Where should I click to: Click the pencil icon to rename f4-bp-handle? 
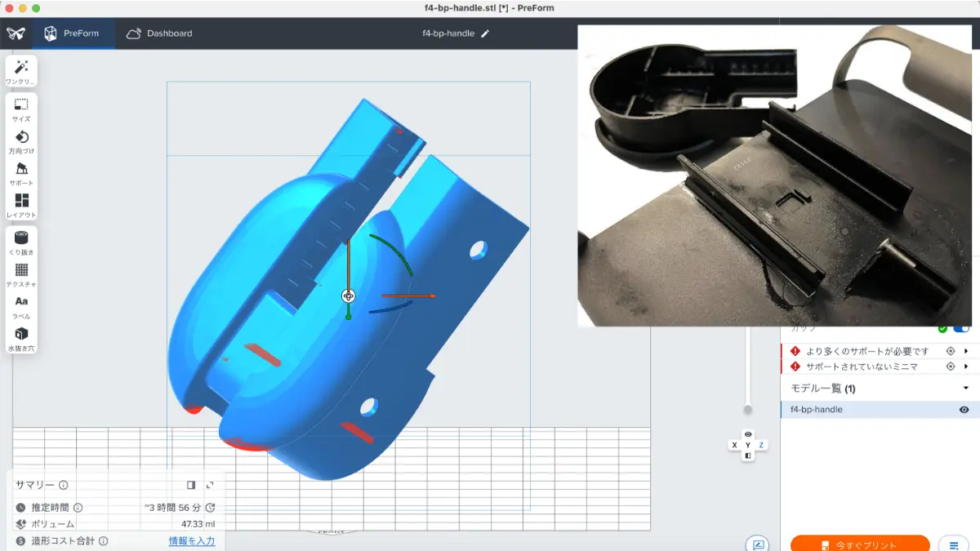click(485, 33)
